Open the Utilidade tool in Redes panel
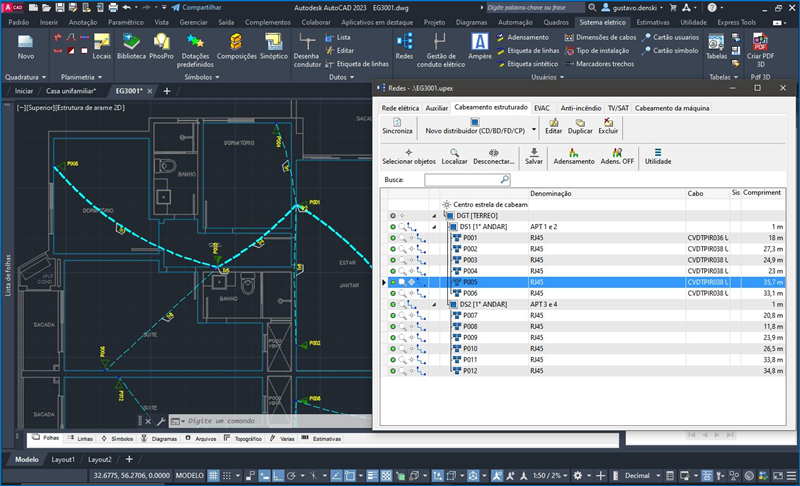 click(657, 155)
